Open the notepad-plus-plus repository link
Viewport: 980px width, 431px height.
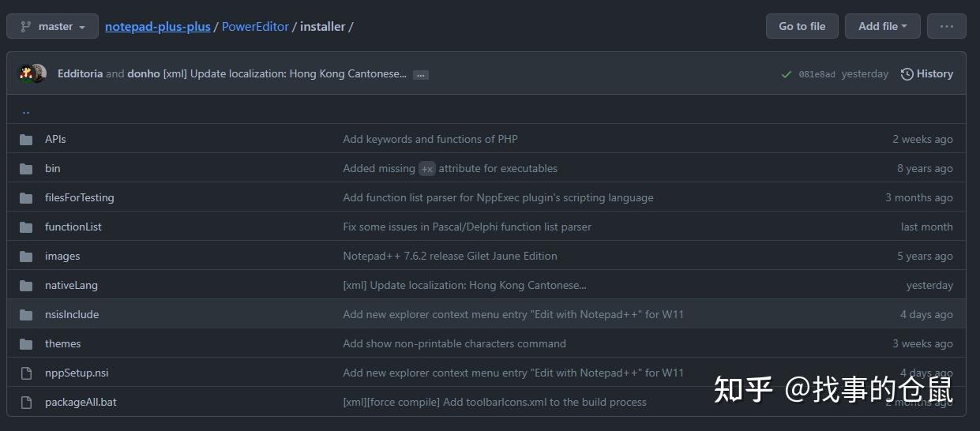(158, 26)
